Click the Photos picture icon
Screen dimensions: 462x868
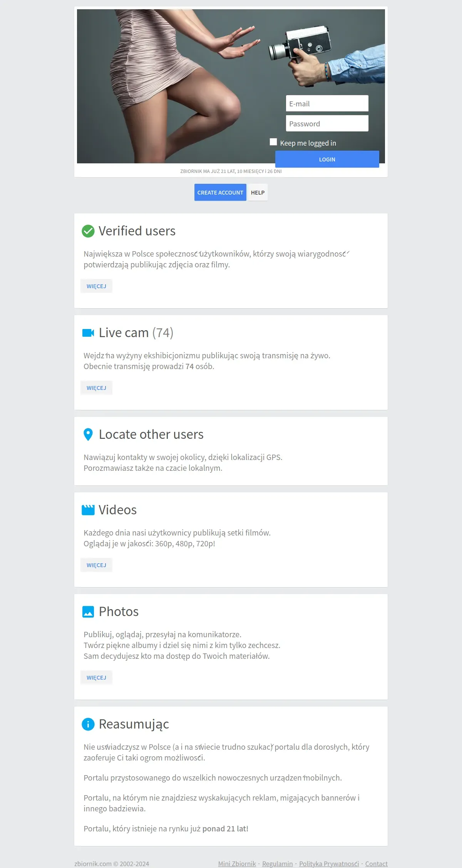(x=88, y=612)
